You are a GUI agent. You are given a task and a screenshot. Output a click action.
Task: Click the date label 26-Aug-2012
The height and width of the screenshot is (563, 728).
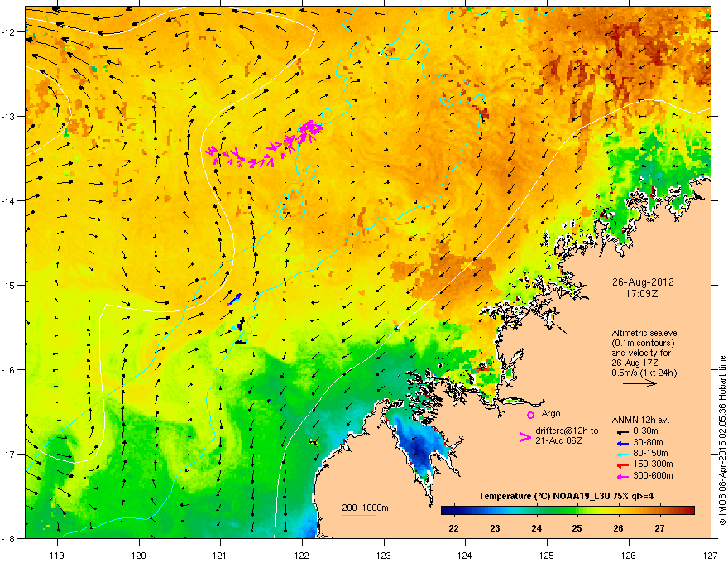point(643,282)
